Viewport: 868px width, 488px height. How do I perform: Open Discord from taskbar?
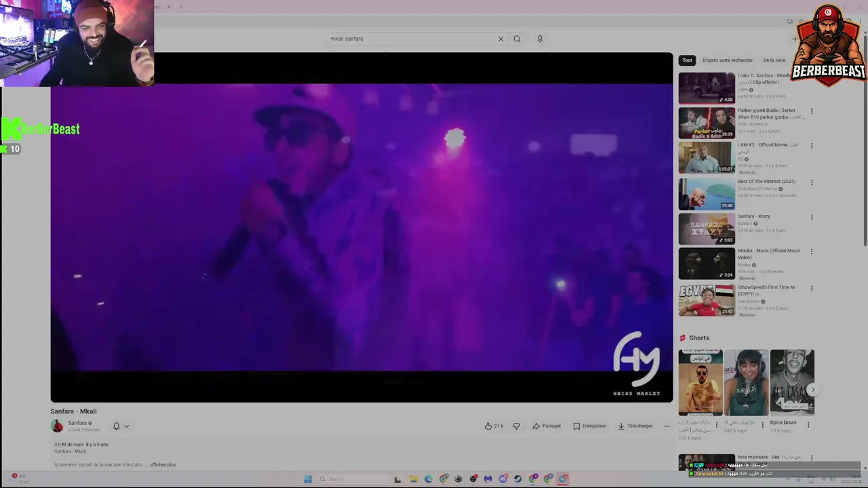[x=503, y=479]
